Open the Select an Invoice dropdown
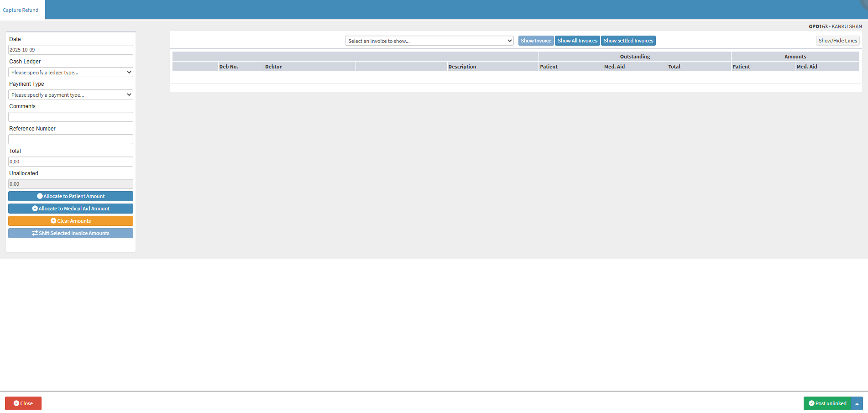Image resolution: width=868 pixels, height=413 pixels. 429,41
